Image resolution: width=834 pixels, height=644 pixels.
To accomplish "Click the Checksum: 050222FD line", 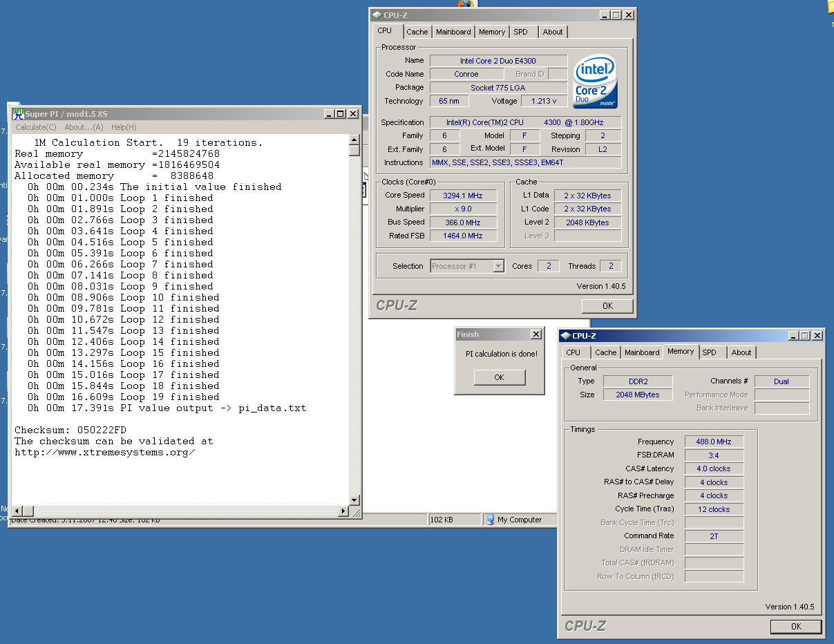I will 70,430.
